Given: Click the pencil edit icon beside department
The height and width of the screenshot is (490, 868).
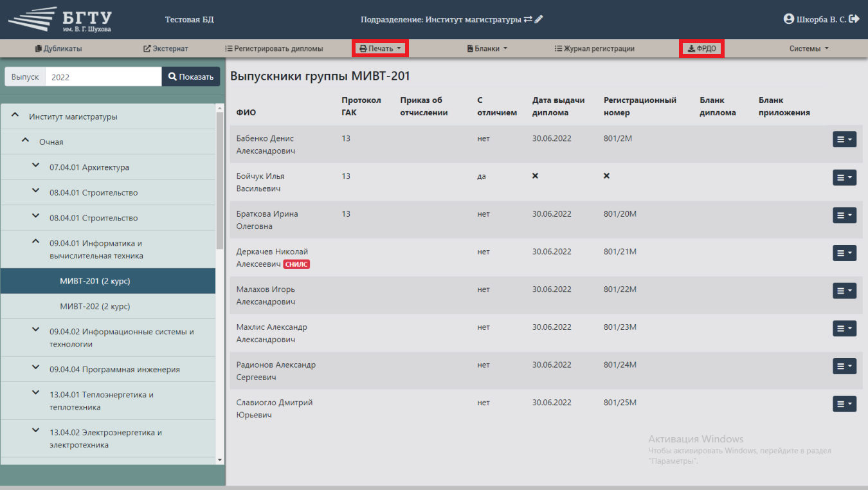Looking at the screenshot, I should point(539,19).
